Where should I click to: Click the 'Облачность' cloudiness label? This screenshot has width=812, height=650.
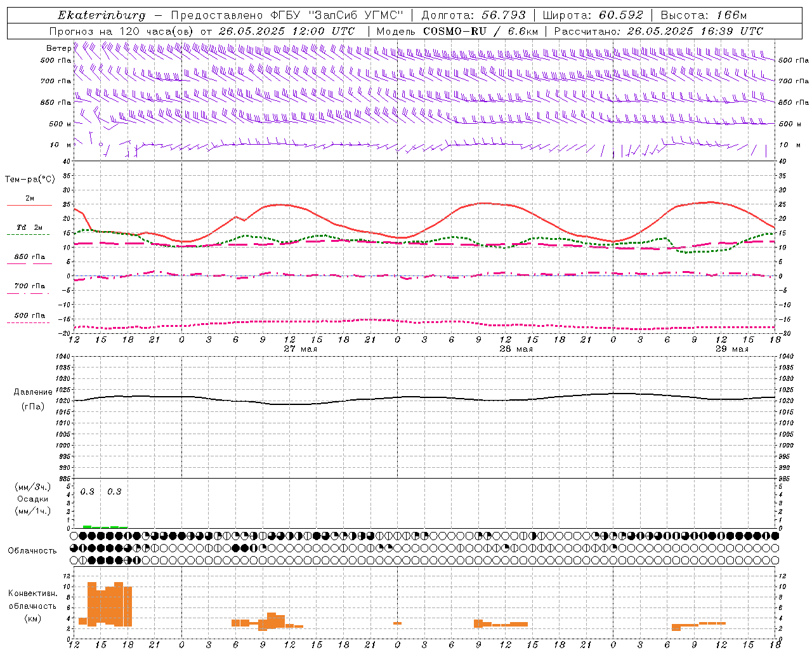point(32,550)
